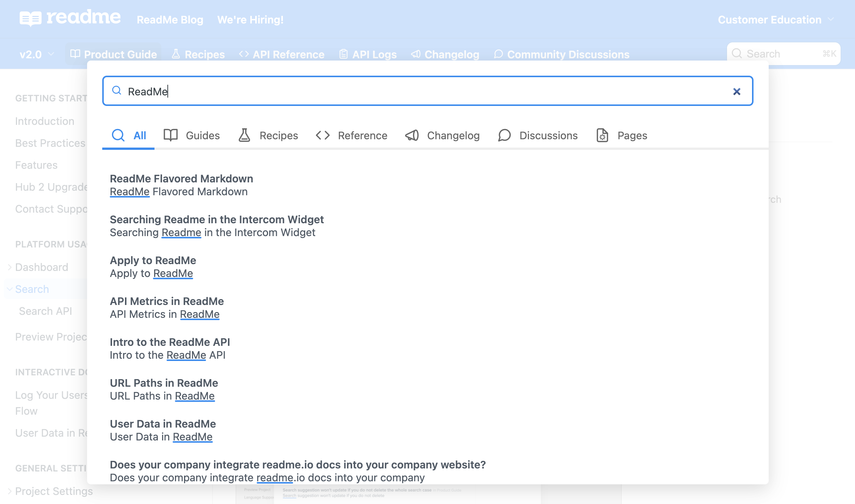Open ReadMe Flavored Markdown search result

(181, 179)
